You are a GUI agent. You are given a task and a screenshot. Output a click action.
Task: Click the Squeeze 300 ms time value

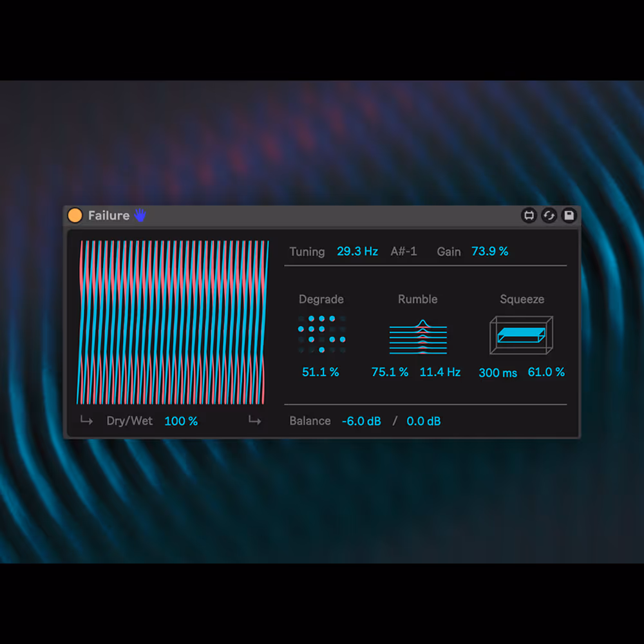point(498,373)
